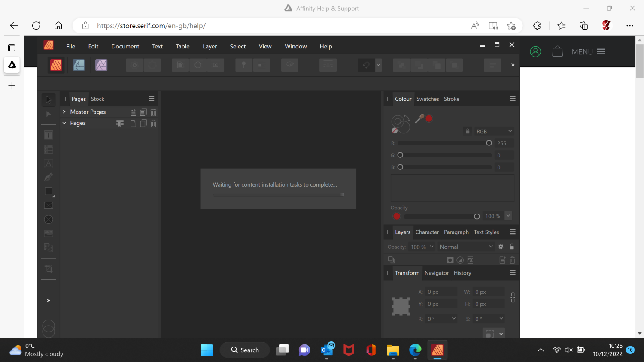Click the X position input field
Viewport: 644px width, 362px height.
click(x=441, y=292)
